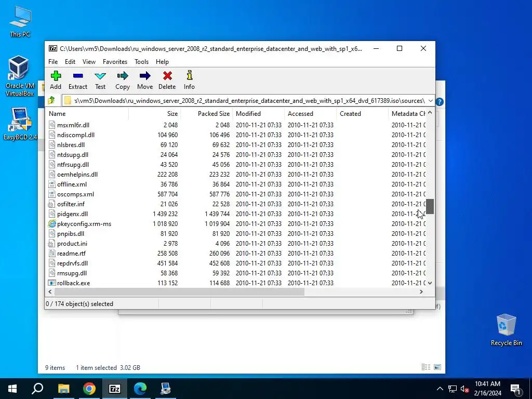Open the Favorites menu

click(x=115, y=62)
